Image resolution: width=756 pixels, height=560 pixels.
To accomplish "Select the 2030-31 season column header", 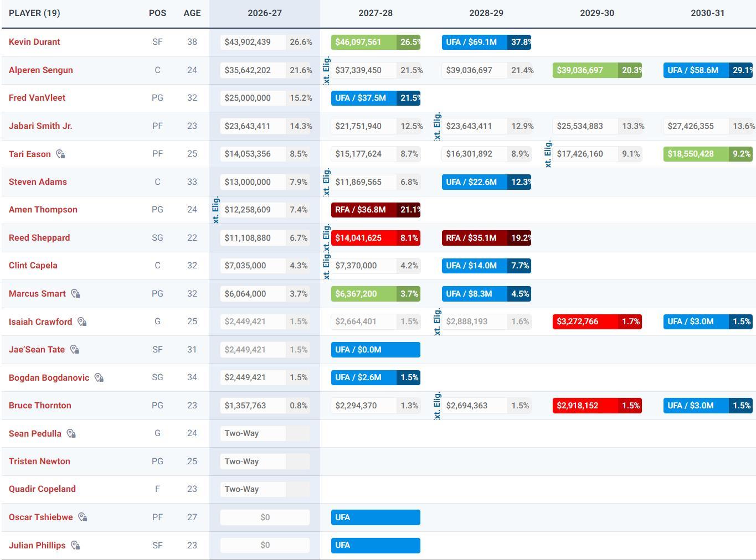I will [708, 13].
